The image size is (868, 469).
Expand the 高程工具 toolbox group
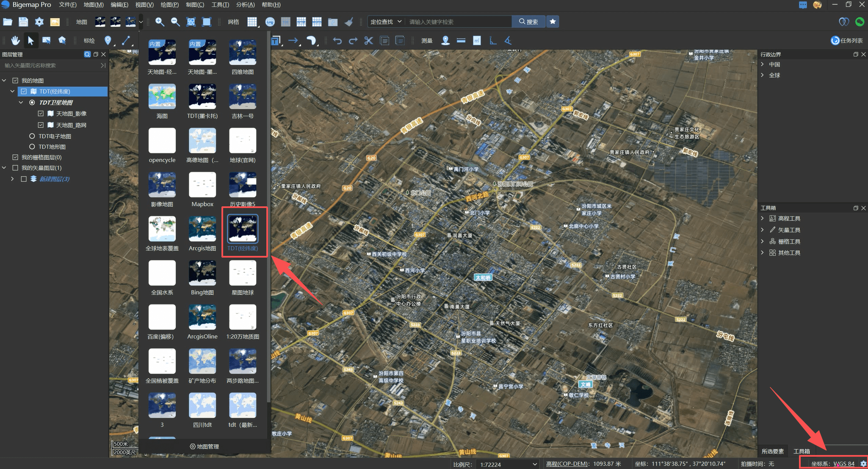point(763,218)
